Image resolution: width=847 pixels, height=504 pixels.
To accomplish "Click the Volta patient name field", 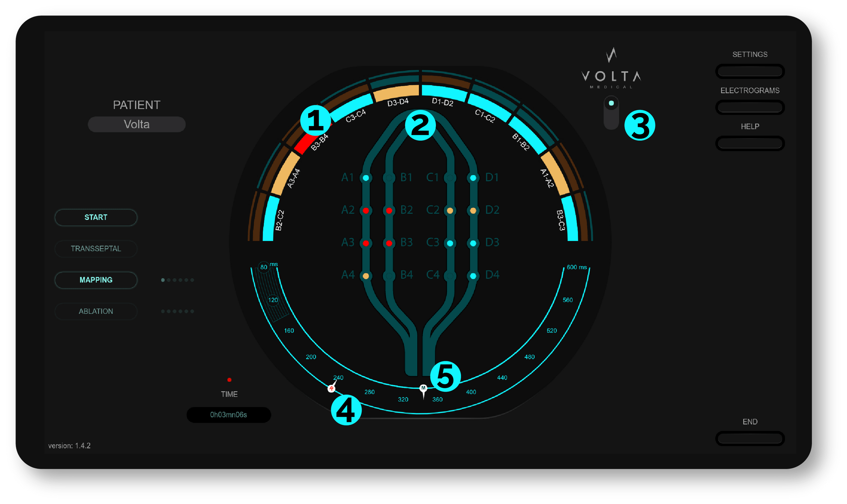I will [x=136, y=124].
